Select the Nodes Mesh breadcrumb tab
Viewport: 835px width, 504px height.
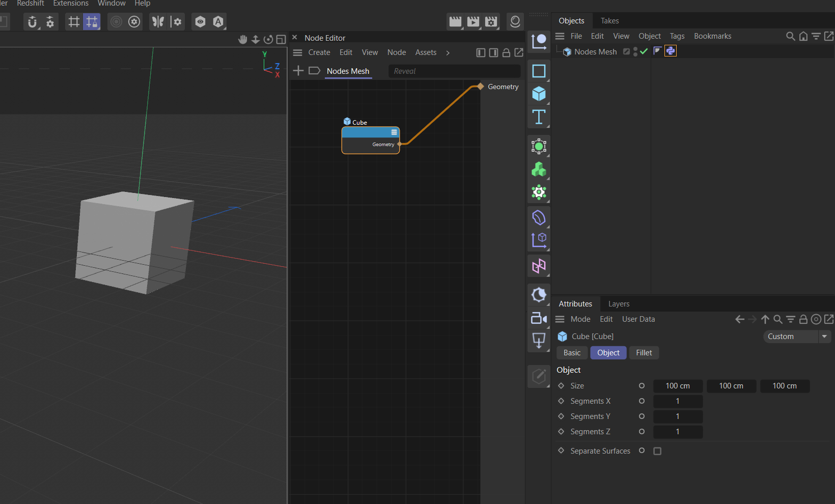click(348, 71)
